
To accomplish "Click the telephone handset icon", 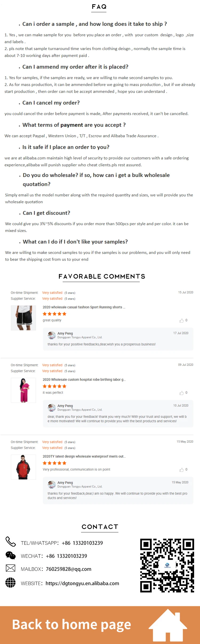I will 11,542.
